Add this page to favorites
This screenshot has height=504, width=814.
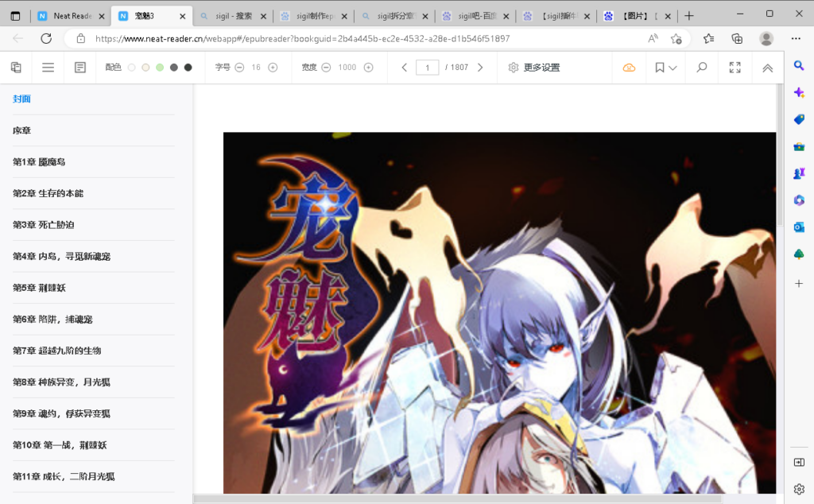676,38
